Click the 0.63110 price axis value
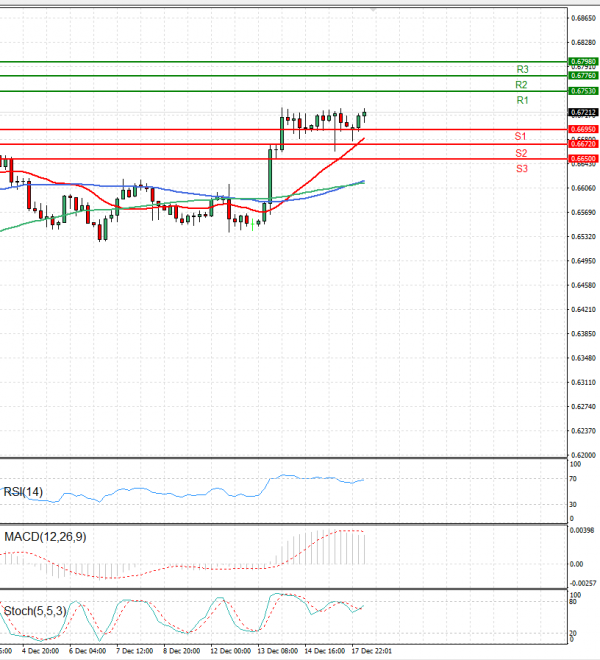 click(x=584, y=383)
